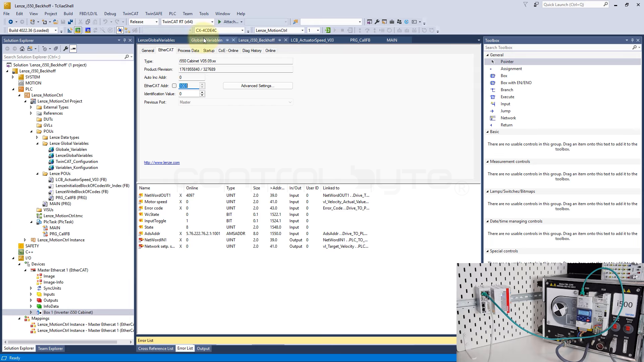The width and height of the screenshot is (644, 362).
Task: Click the Solution Explorer search magnifier icon
Action: coord(127,57)
